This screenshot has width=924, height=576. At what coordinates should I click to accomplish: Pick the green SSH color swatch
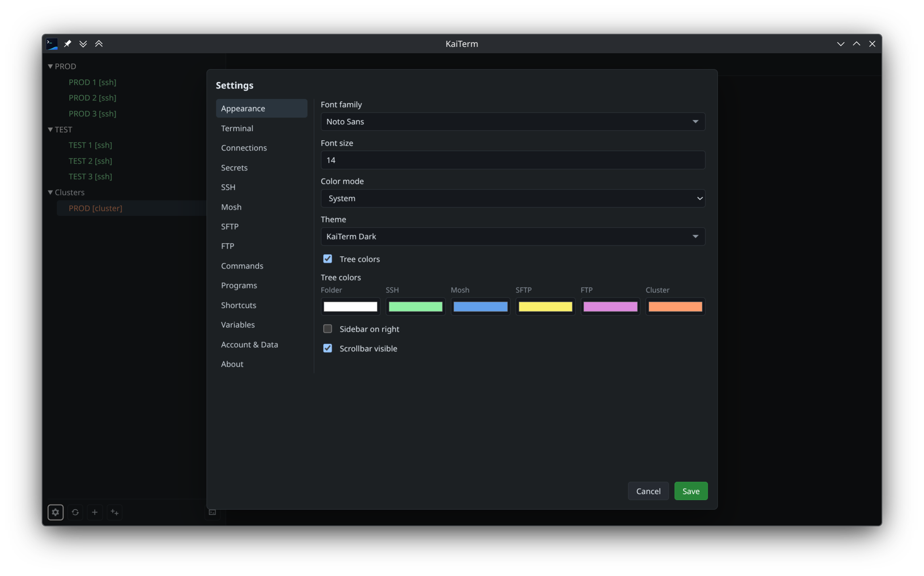pyautogui.click(x=415, y=307)
